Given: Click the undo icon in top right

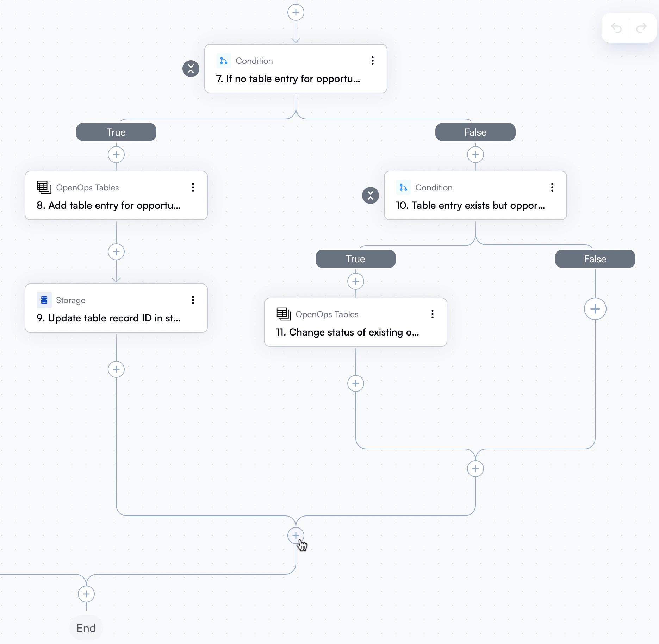Looking at the screenshot, I should coord(616,28).
